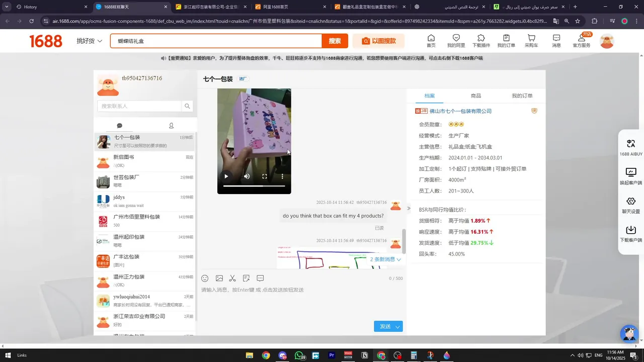The height and width of the screenshot is (362, 644).
Task: Click the 搜索联系人 contact search field
Action: click(x=139, y=106)
